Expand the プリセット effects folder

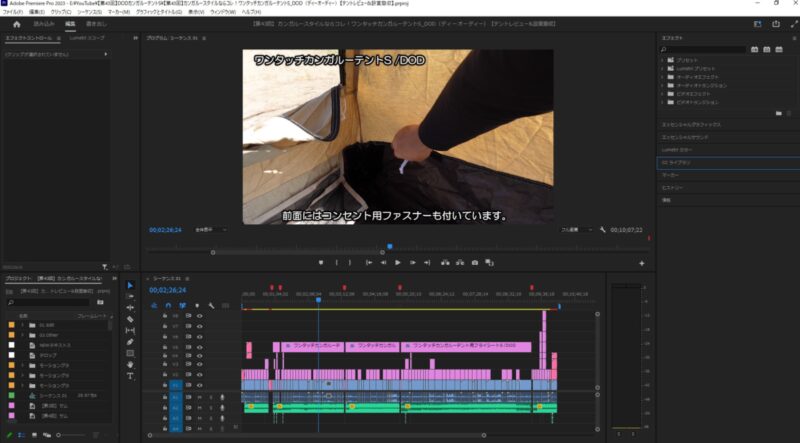[662, 60]
